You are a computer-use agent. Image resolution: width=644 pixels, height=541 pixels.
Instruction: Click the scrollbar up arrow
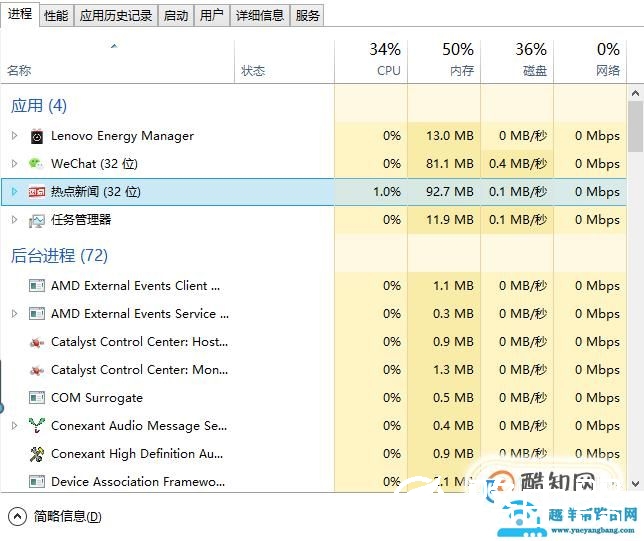635,94
